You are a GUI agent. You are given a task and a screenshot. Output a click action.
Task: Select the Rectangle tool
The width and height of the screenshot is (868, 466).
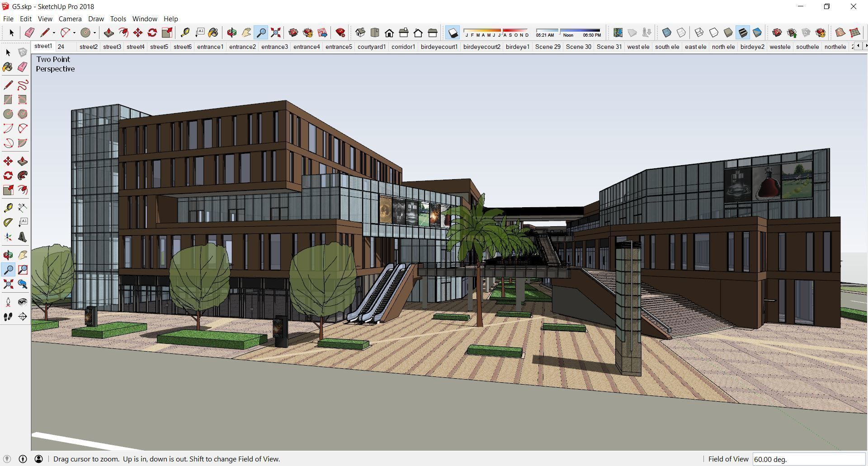(8, 100)
